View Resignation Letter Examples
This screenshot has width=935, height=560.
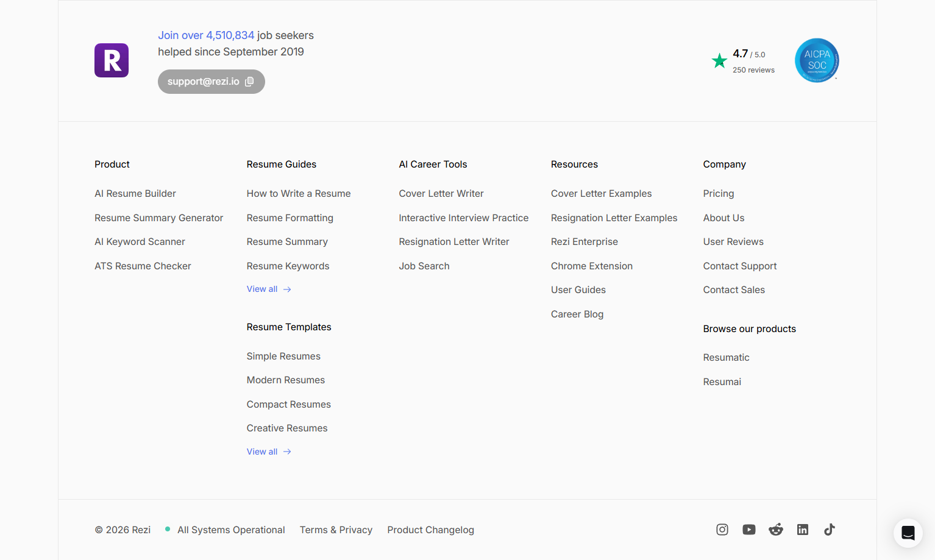coord(614,218)
